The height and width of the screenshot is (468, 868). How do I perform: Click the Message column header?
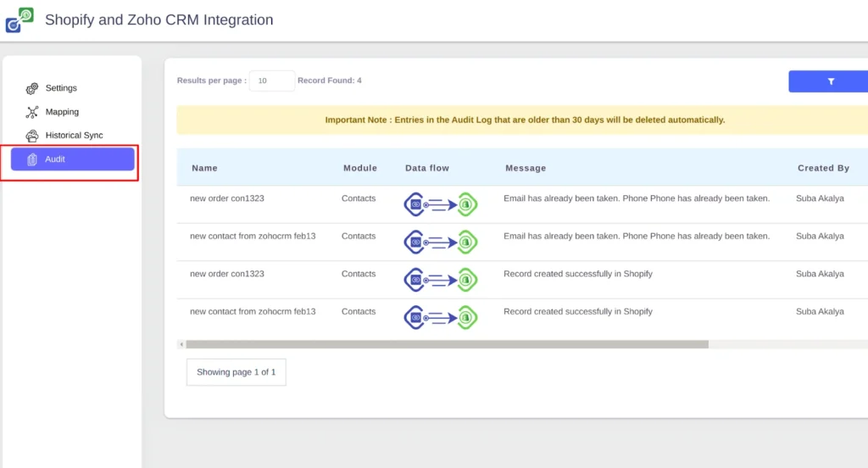coord(526,168)
